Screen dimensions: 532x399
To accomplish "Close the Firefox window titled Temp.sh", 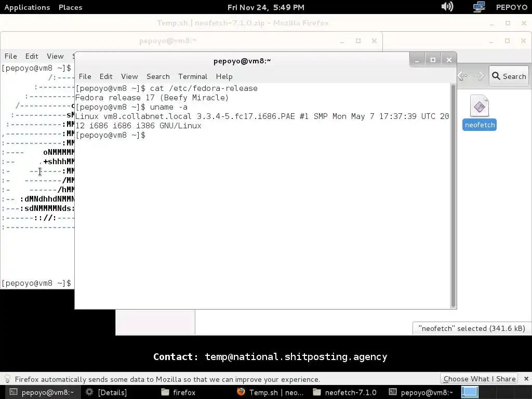I will pos(524,23).
